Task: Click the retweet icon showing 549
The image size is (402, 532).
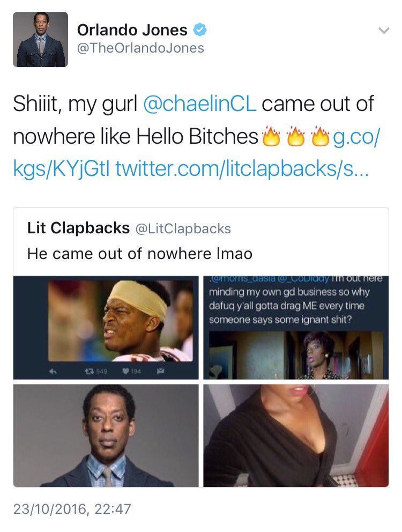Action: (x=90, y=372)
